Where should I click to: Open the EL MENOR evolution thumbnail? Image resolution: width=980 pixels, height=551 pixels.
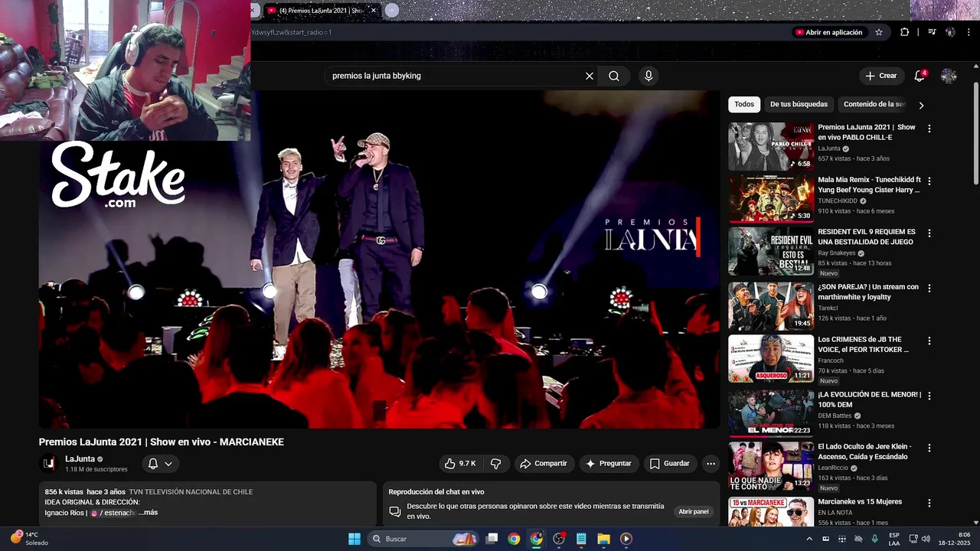click(x=771, y=413)
